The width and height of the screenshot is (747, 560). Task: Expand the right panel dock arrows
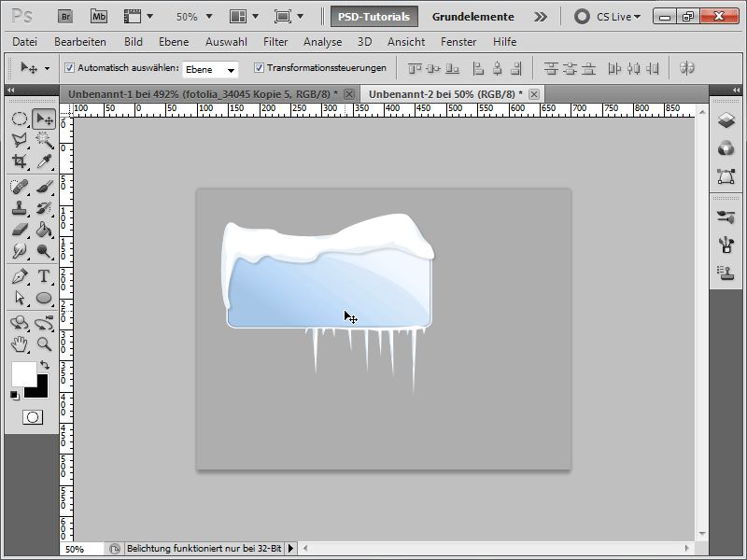click(737, 90)
